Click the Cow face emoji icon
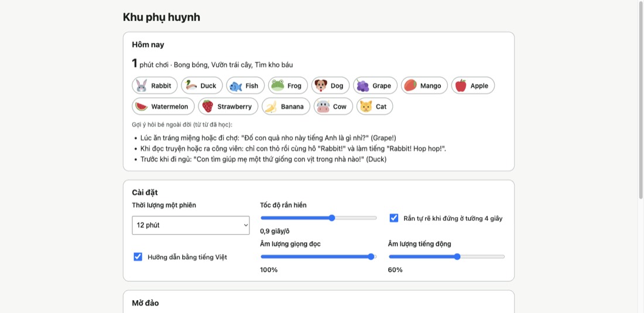644x313 pixels. 323,106
